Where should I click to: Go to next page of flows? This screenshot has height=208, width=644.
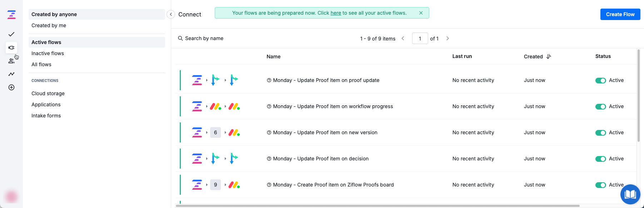(x=447, y=38)
